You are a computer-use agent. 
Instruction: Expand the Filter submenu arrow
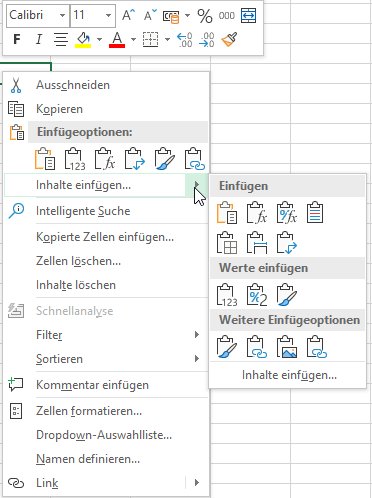pyautogui.click(x=197, y=334)
